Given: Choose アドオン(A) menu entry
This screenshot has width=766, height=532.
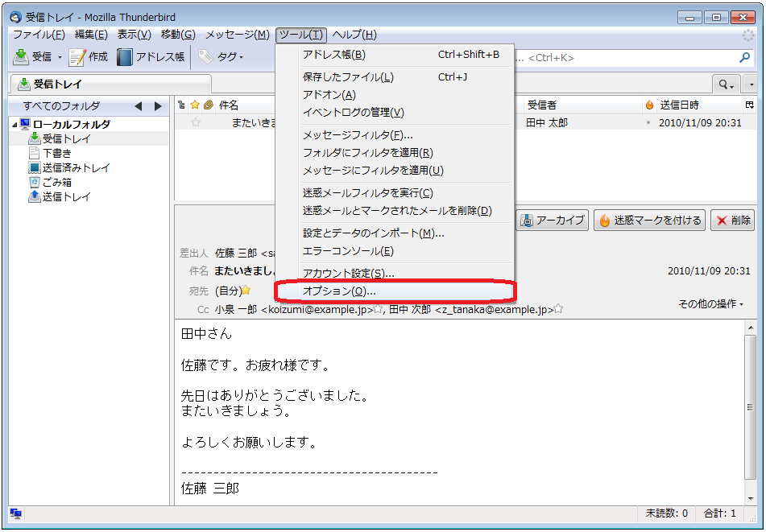Looking at the screenshot, I should (x=395, y=95).
